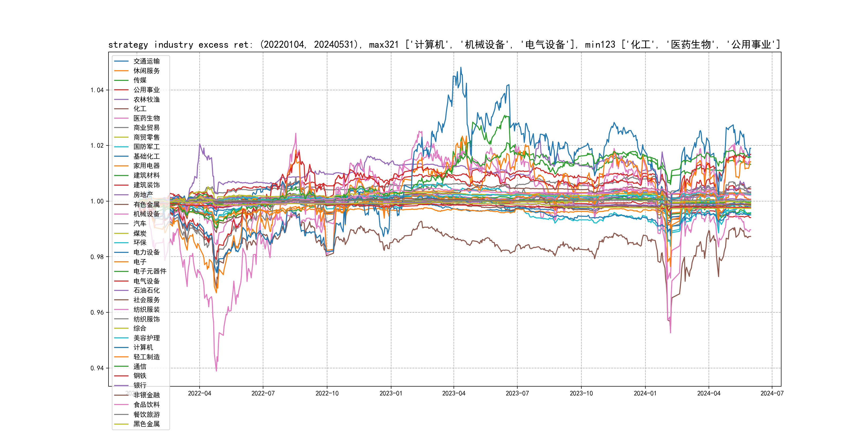868x434 pixels.
Task: Click the 餐饮旅游 legend entry text
Action: tap(146, 414)
